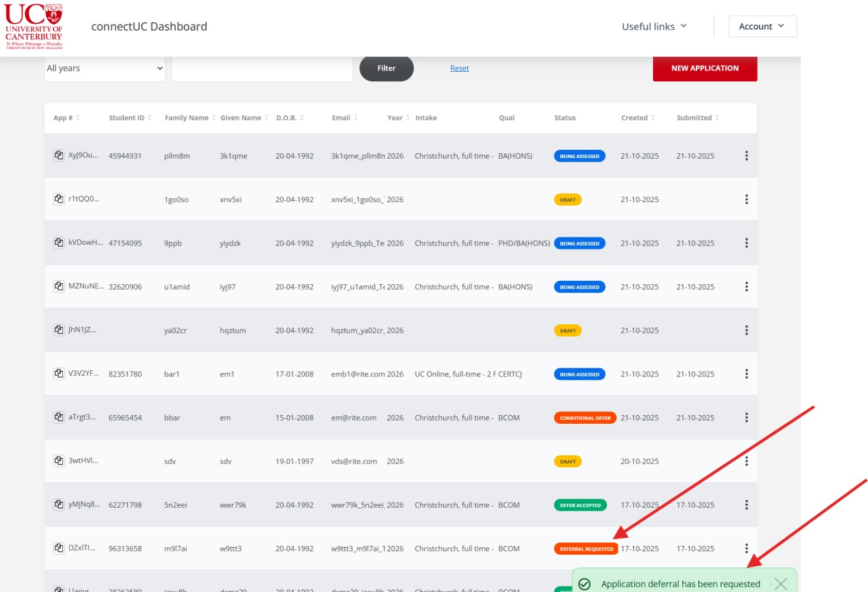This screenshot has height=592, width=868.
Task: Copy application ID for row kVDowH
Action: tap(59, 243)
